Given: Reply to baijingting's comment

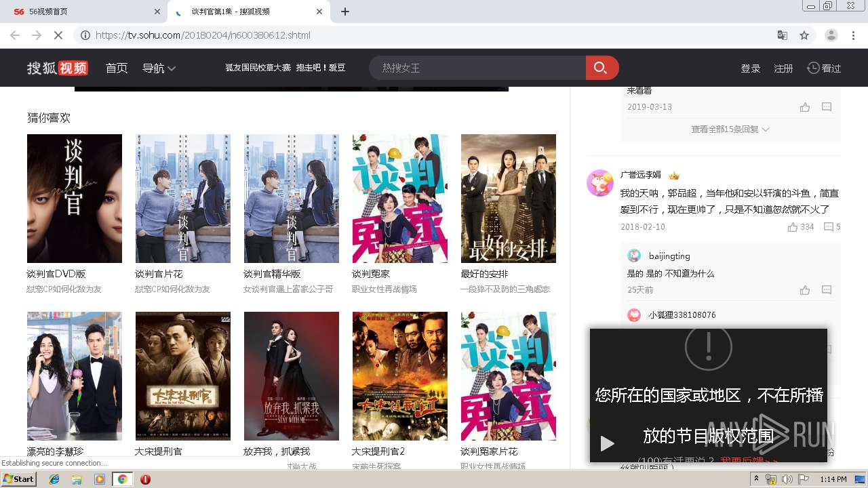Looking at the screenshot, I should 827,290.
